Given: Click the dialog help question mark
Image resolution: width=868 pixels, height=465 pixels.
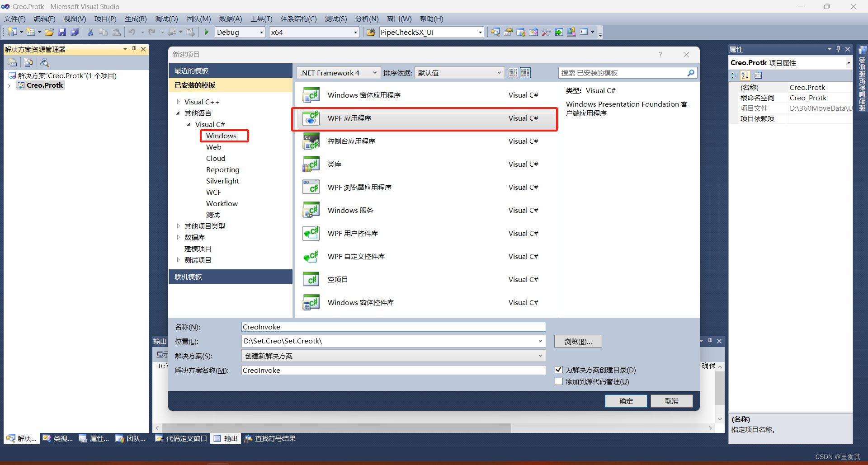Looking at the screenshot, I should click(660, 55).
